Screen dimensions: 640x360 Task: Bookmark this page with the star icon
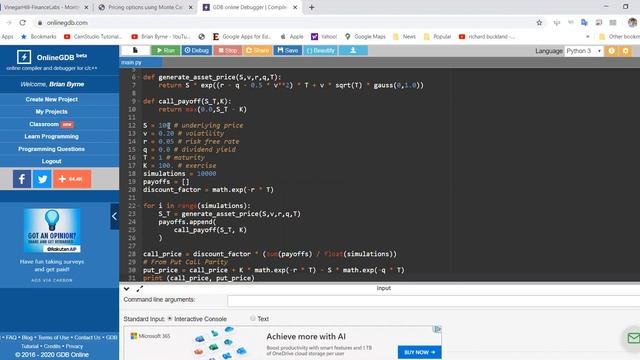539,23
